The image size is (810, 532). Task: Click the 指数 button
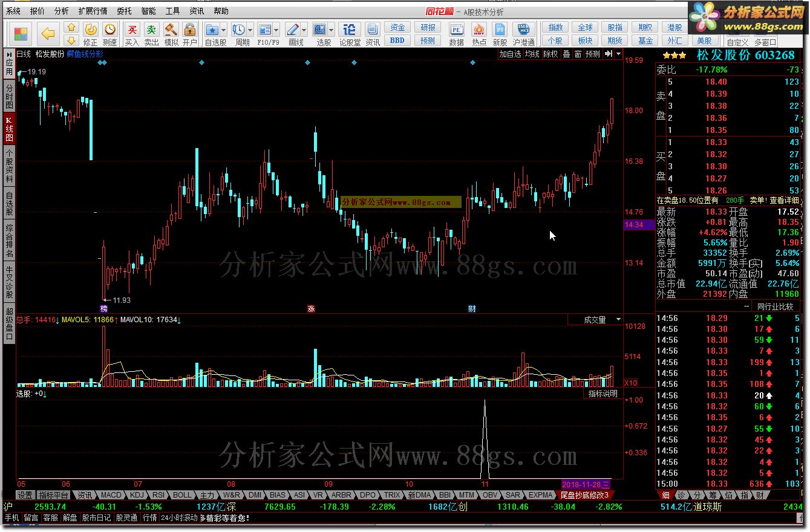(555, 27)
